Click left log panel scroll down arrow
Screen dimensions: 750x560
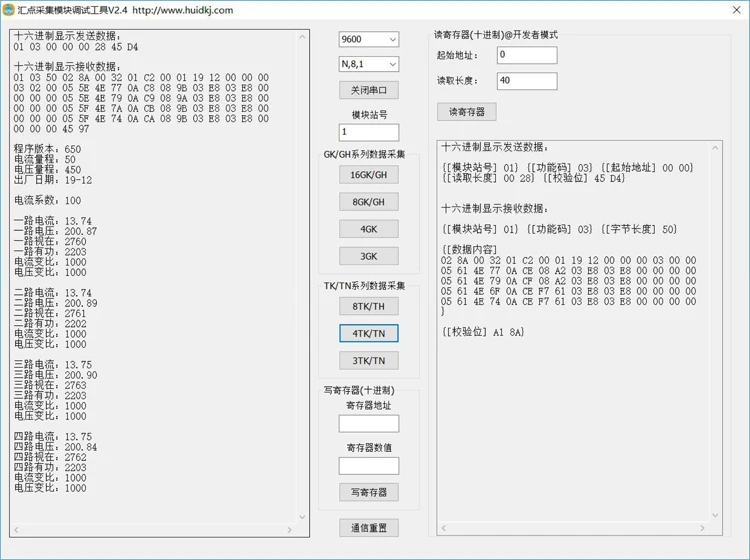point(302,517)
